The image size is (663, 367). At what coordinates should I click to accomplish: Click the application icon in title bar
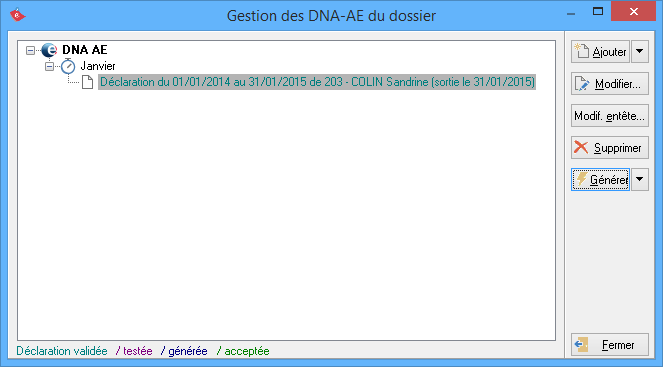tap(17, 15)
